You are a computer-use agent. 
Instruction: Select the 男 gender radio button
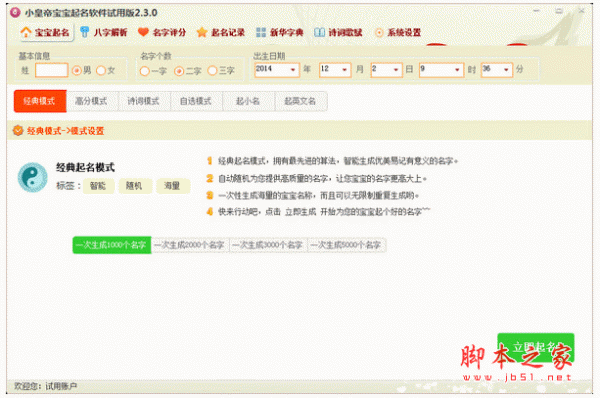pos(77,70)
